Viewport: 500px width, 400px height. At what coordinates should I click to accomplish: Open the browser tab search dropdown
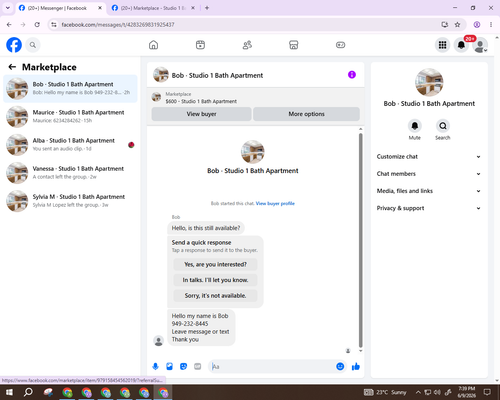8,8
